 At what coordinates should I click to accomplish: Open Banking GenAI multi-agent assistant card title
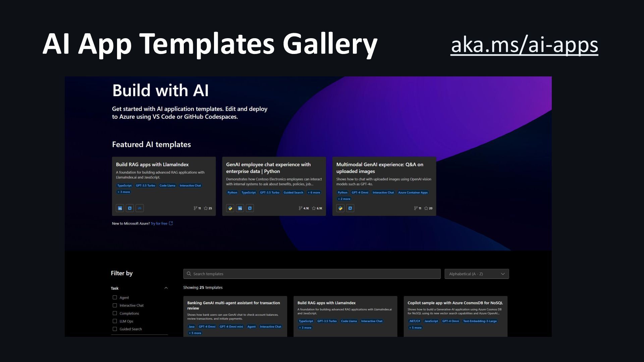(x=233, y=305)
